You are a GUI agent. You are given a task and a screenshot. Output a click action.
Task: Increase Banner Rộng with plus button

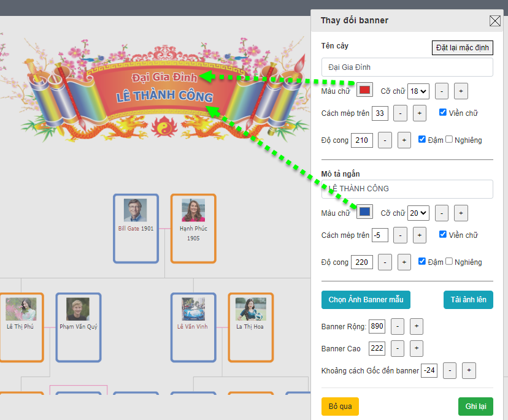tap(416, 326)
